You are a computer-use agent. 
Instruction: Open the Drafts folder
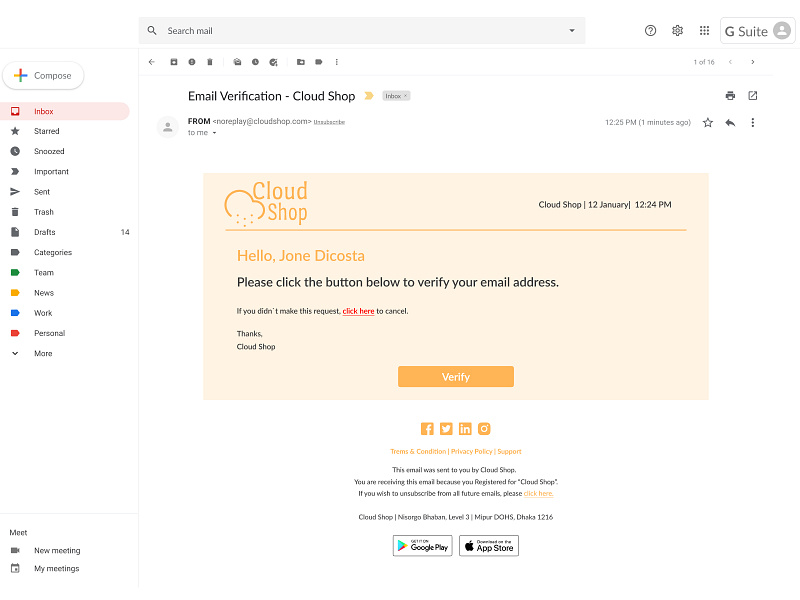pyautogui.click(x=45, y=232)
